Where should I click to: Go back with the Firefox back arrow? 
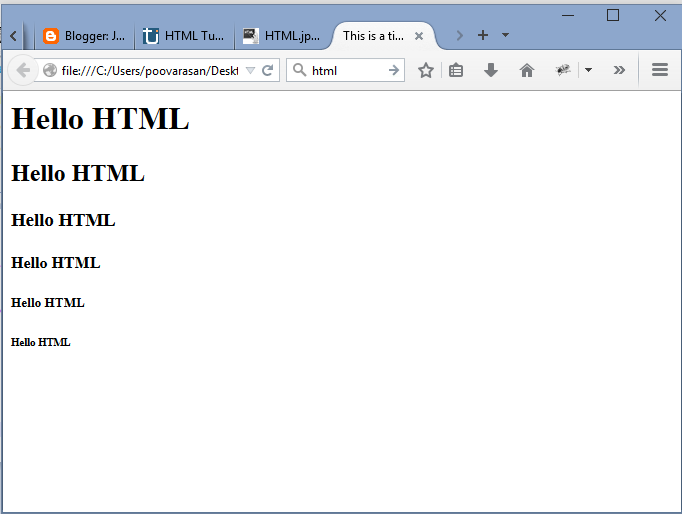22,70
